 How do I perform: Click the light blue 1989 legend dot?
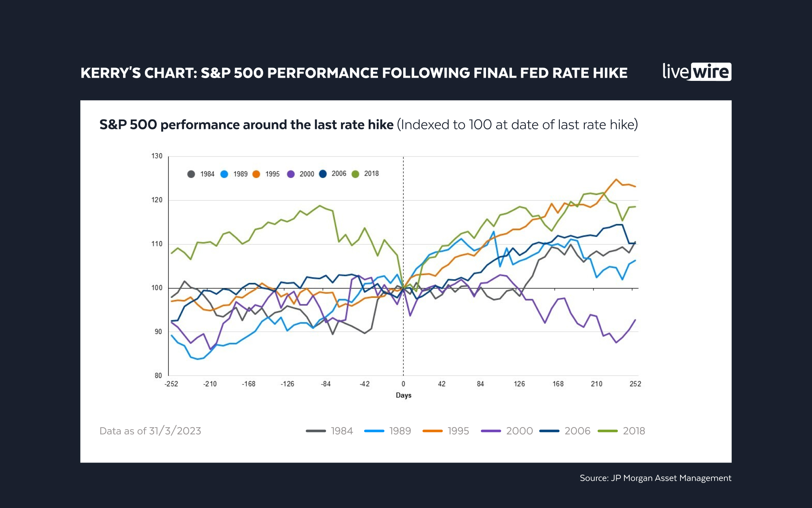[224, 174]
